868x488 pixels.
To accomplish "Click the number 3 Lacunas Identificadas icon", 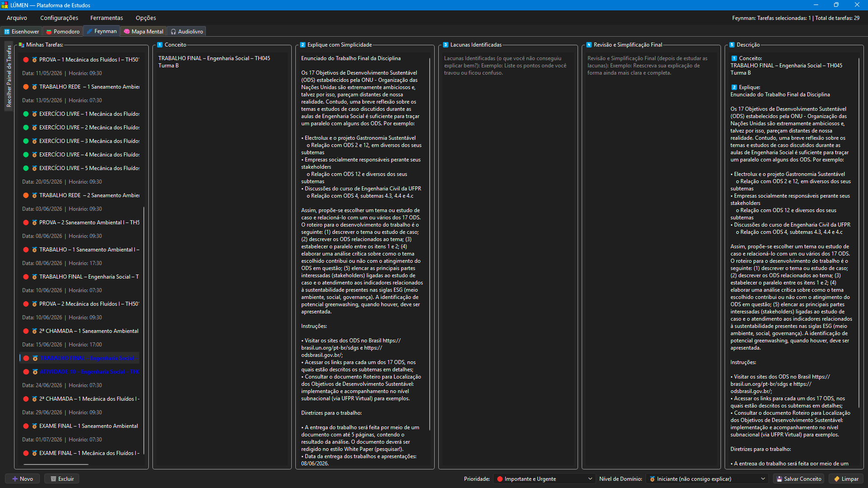I will click(446, 45).
